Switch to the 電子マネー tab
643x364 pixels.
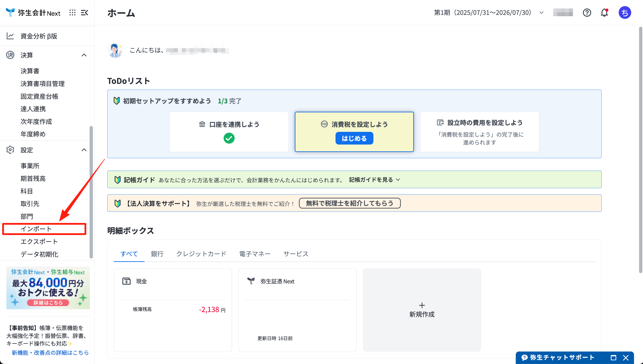click(x=255, y=254)
